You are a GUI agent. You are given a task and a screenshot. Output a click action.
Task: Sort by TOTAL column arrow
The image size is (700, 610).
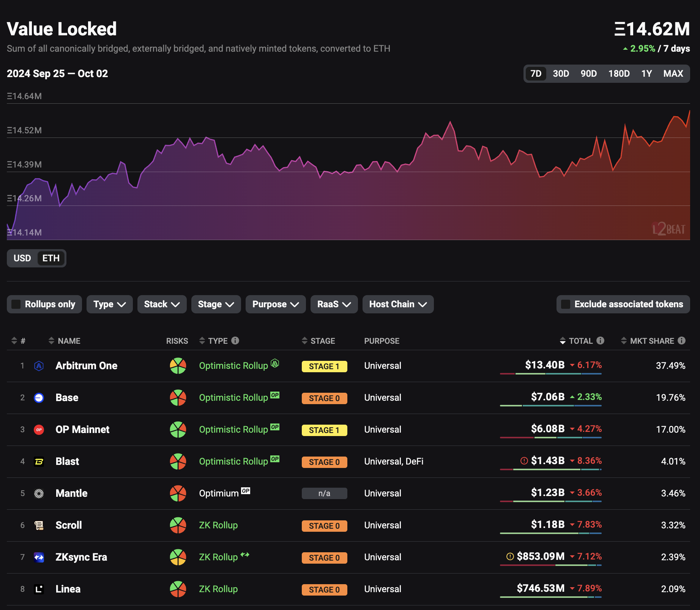click(563, 341)
